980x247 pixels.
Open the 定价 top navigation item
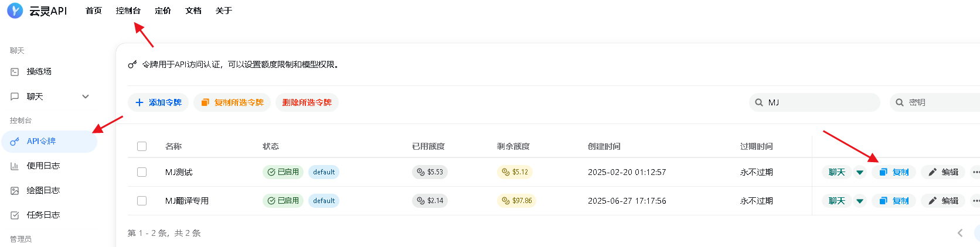click(x=163, y=11)
